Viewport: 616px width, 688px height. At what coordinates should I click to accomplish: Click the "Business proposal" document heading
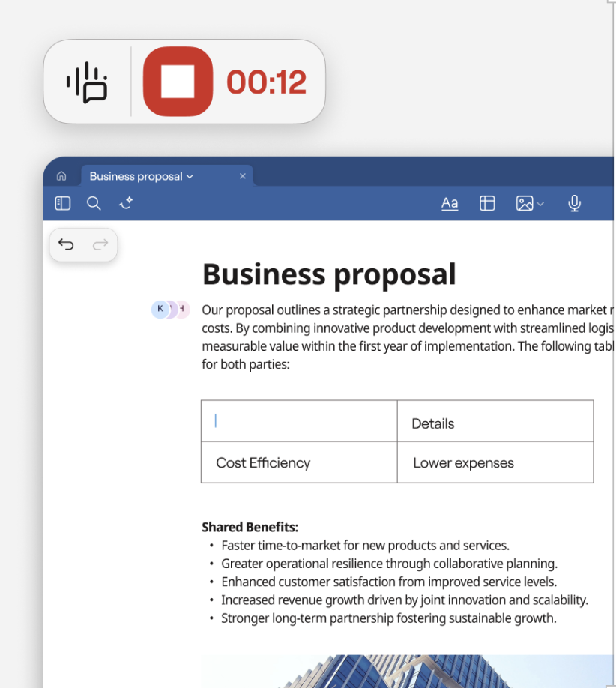(x=329, y=274)
